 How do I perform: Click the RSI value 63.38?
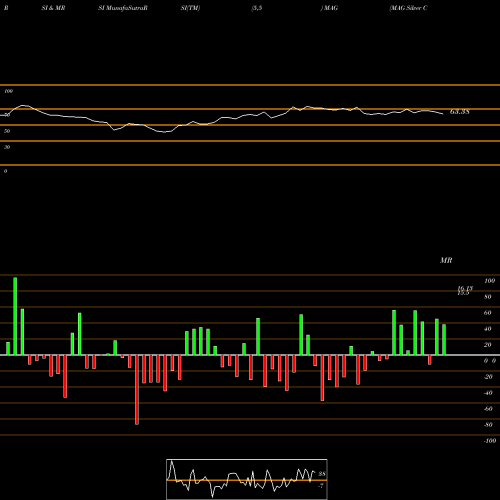[x=460, y=112]
